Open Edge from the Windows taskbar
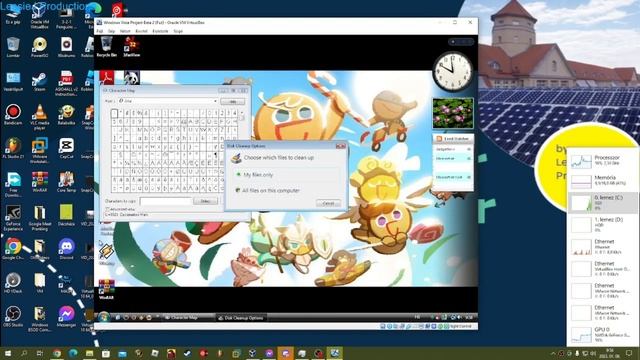This screenshot has height=360, width=640. [x=73, y=353]
